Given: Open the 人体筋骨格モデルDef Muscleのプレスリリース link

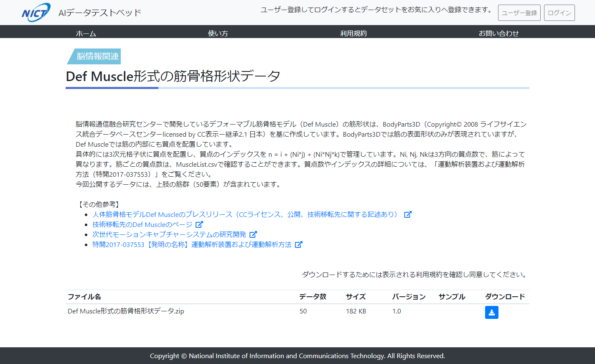Looking at the screenshot, I should (x=246, y=214).
